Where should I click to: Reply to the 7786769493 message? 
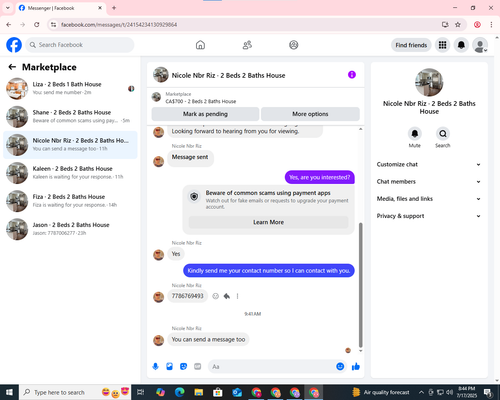227,296
